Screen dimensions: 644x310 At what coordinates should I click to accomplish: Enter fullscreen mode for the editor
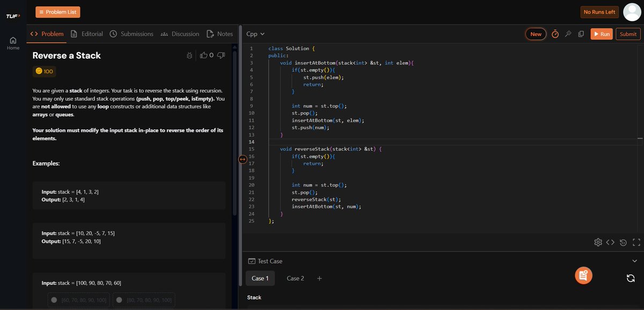point(635,242)
